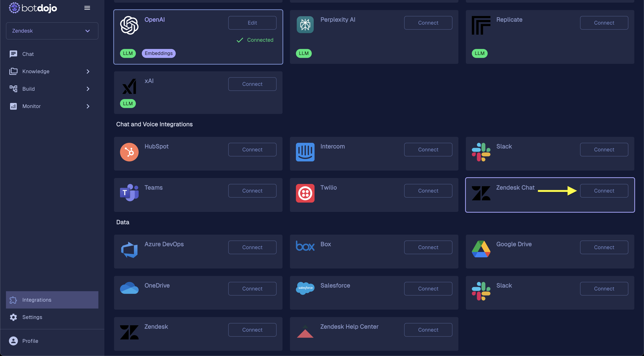Screen dimensions: 644x356
Task: Click the LLM tag on xAI card
Action: [128, 103]
